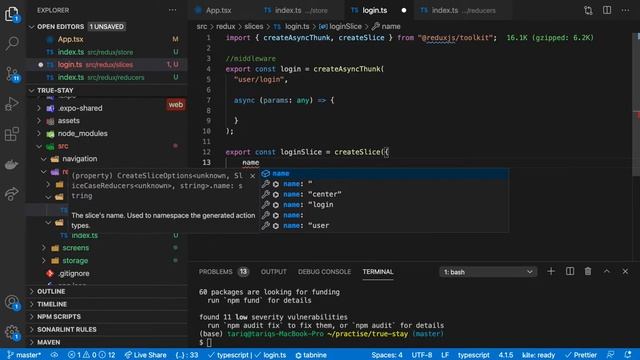Maximize the terminal panel size
This screenshot has height=360, width=640.
[x=607, y=271]
